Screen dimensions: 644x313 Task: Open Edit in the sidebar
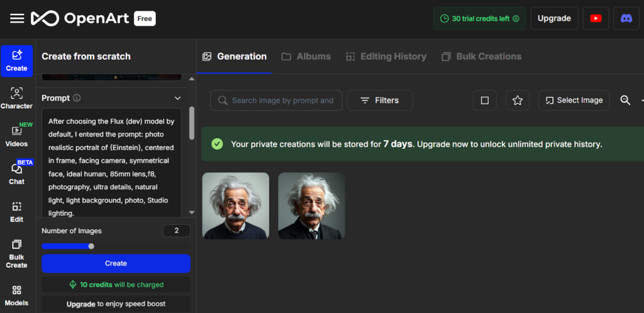click(x=16, y=212)
